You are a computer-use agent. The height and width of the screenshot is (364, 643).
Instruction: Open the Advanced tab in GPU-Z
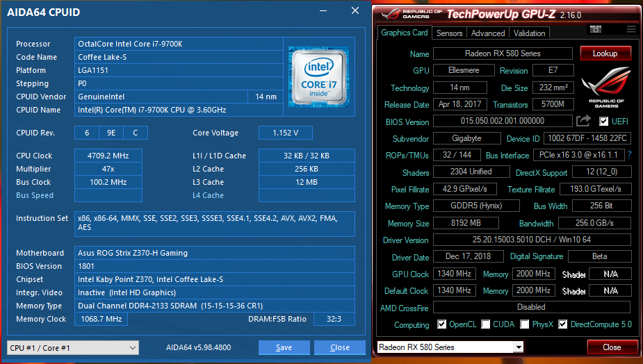pos(488,33)
